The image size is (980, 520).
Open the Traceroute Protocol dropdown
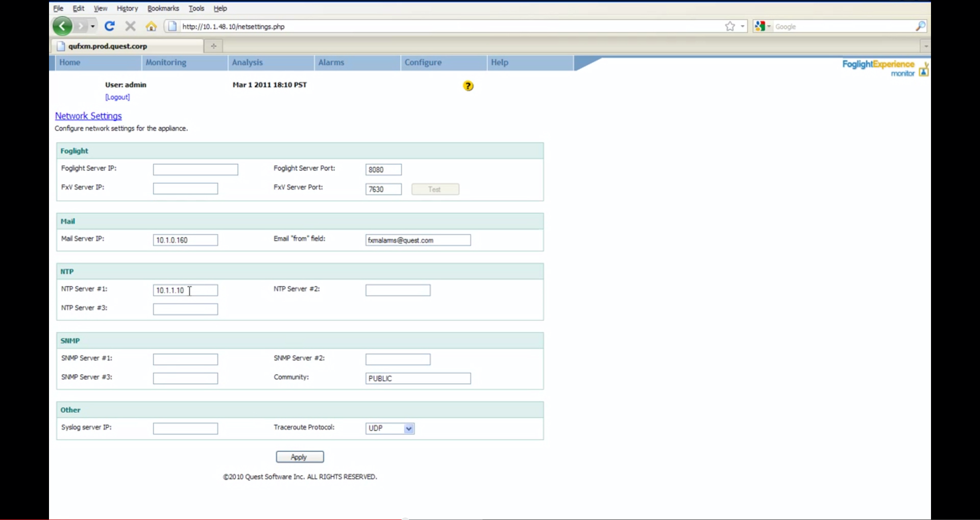coord(409,428)
